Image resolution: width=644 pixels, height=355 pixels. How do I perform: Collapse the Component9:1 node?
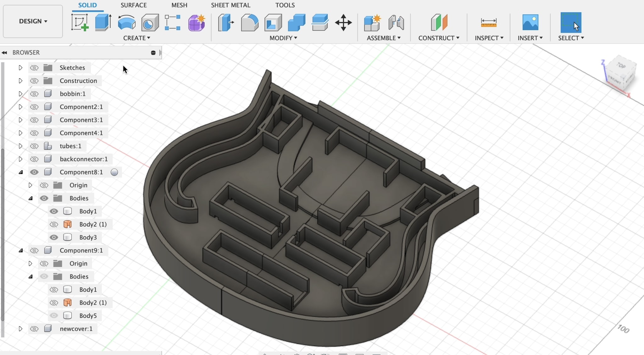click(x=21, y=250)
